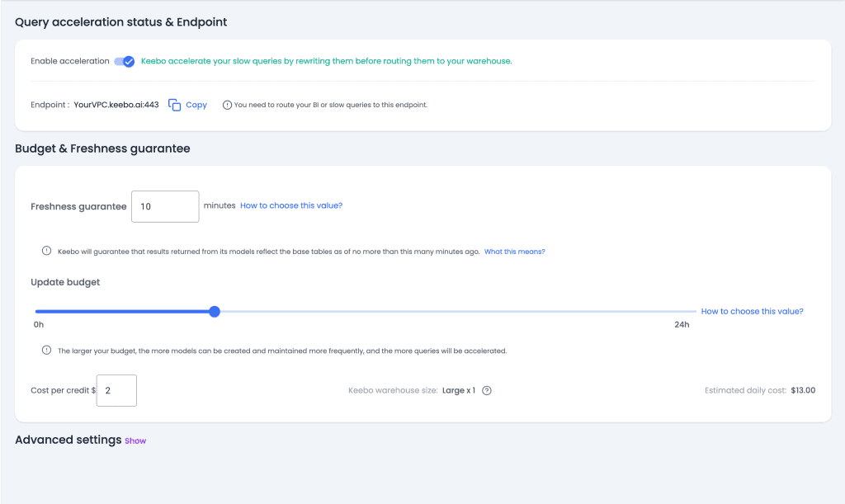The width and height of the screenshot is (845, 504).
Task: Click help icon next to Large x 1
Action: point(487,390)
